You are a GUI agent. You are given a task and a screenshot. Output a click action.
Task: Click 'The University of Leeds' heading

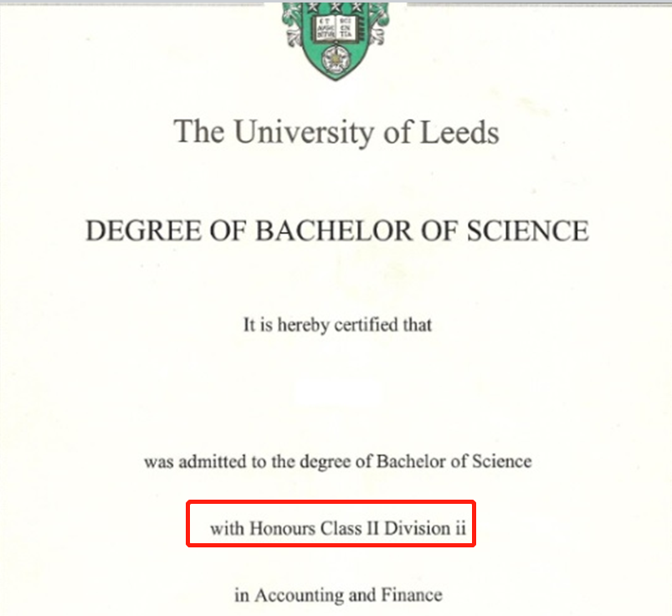click(x=336, y=132)
